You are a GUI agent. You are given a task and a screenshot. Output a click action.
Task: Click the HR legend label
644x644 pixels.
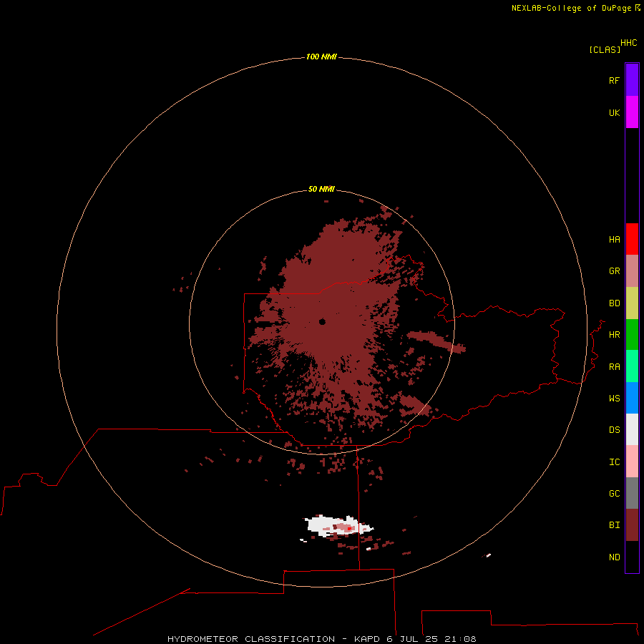614,335
